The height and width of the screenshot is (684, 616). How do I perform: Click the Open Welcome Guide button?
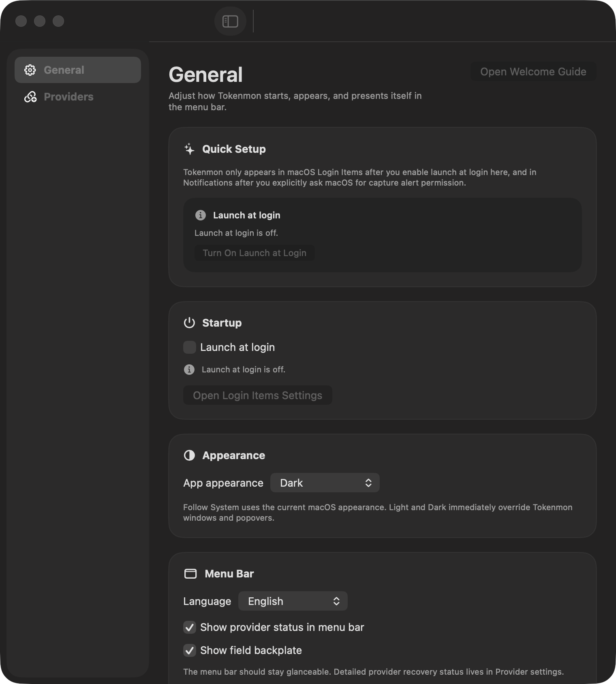tap(533, 72)
